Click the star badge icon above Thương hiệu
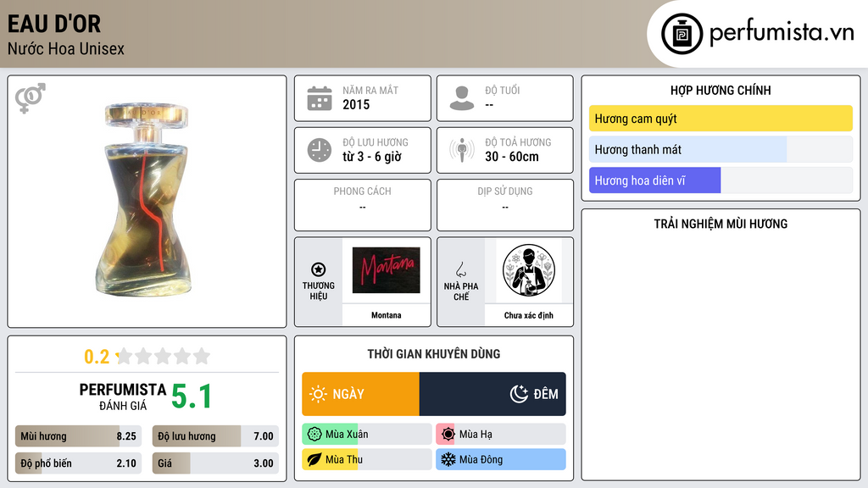Viewport: 868px width, 488px height. pos(319,269)
